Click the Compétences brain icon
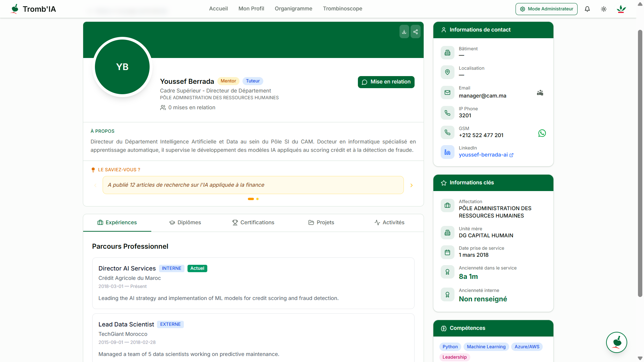 coord(444,328)
